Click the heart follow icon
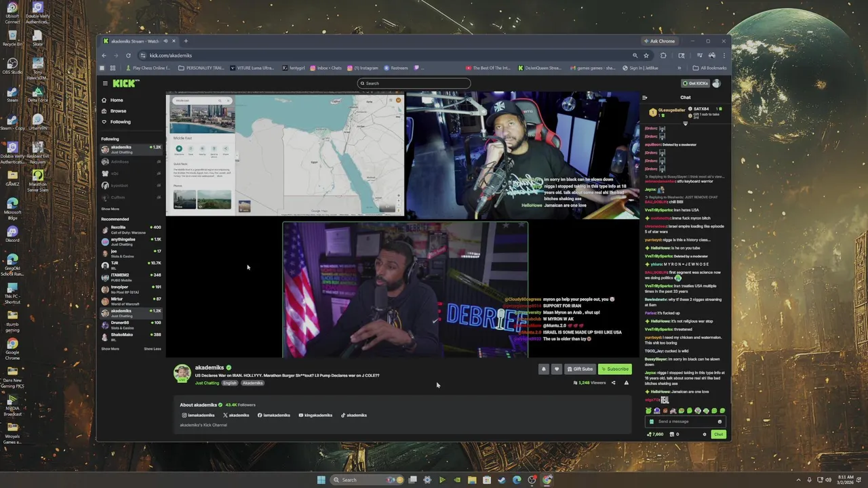 557,369
